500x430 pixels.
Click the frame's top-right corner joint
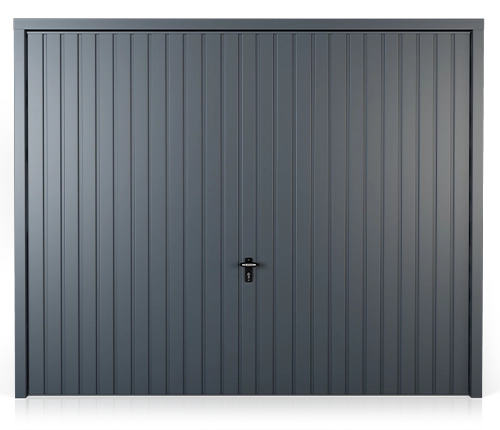pyautogui.click(x=477, y=25)
